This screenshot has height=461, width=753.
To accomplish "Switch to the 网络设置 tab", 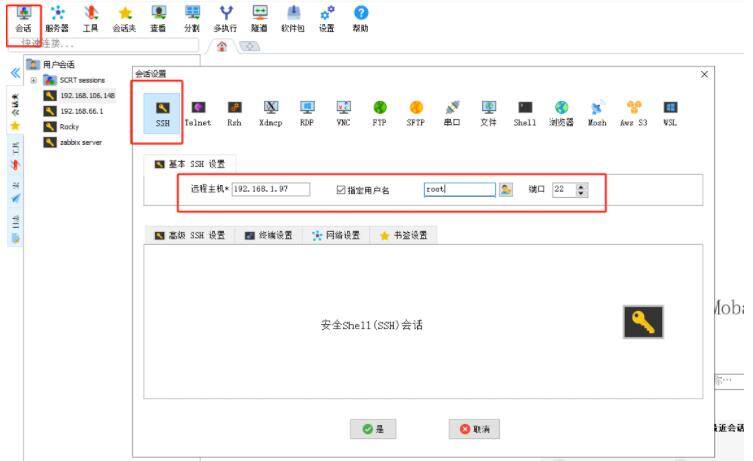I will 336,236.
